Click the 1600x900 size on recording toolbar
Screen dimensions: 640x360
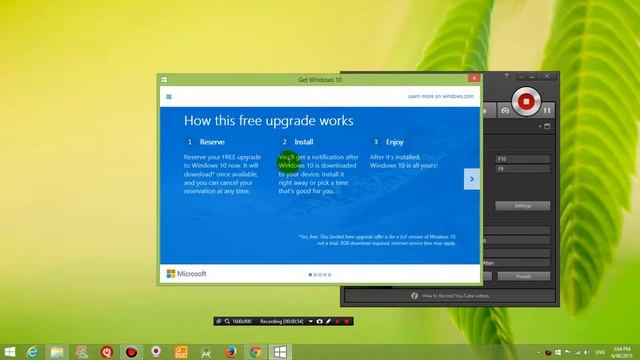click(x=242, y=322)
